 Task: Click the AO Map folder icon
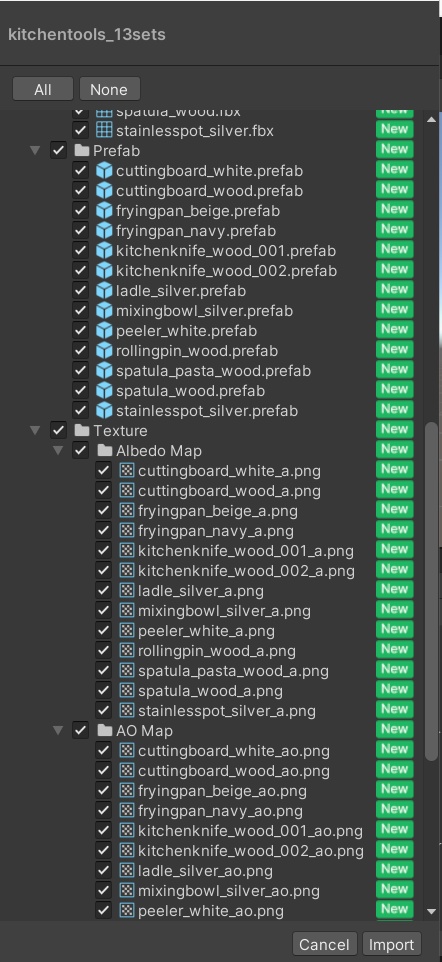pos(104,731)
